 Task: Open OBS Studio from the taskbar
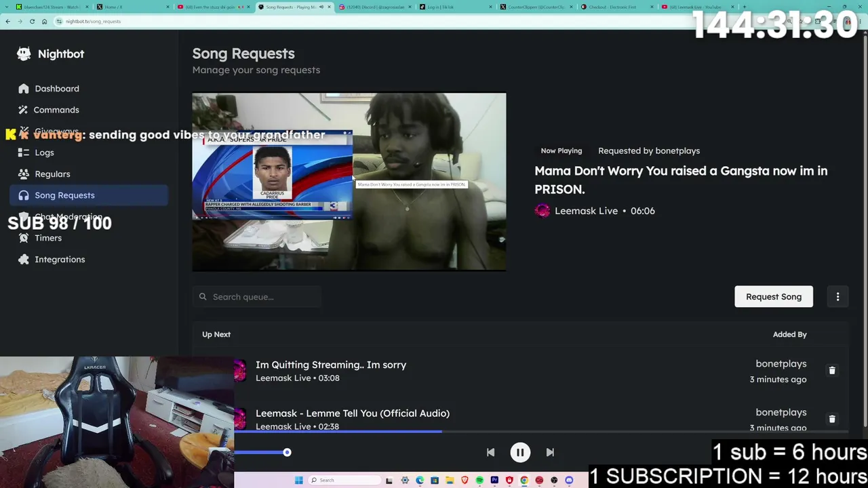(x=554, y=481)
